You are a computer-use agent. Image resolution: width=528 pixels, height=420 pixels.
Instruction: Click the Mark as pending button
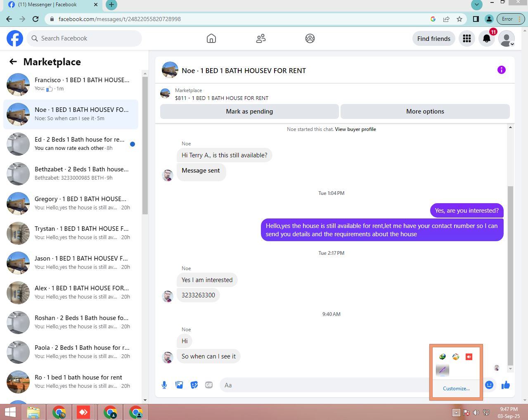249,112
